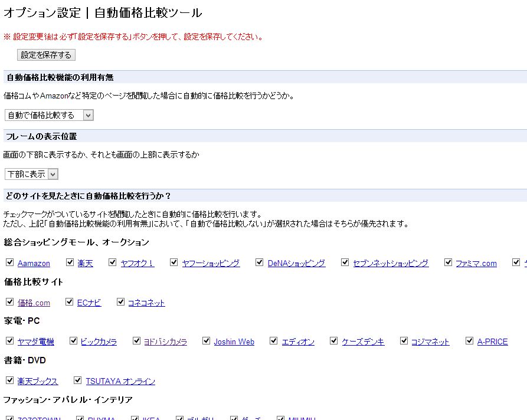Follow the A-PRICE link
Image resolution: width=527 pixels, height=420 pixels.
pyautogui.click(x=492, y=342)
